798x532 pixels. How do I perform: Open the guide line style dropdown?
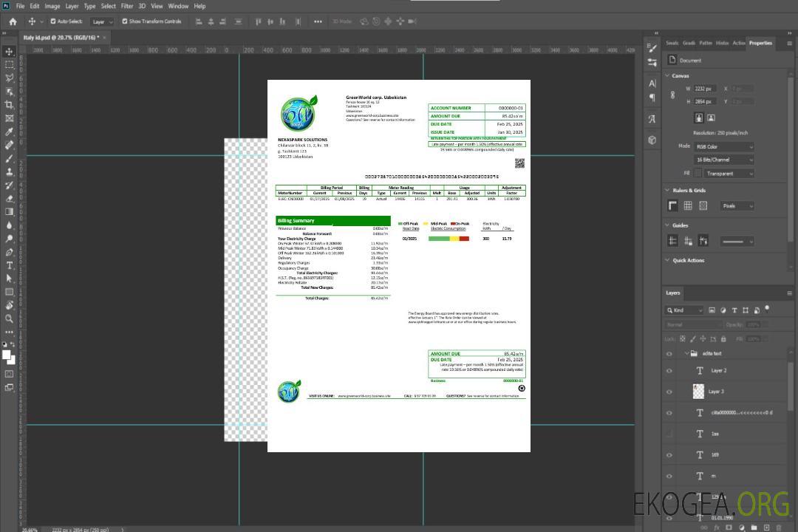click(737, 242)
